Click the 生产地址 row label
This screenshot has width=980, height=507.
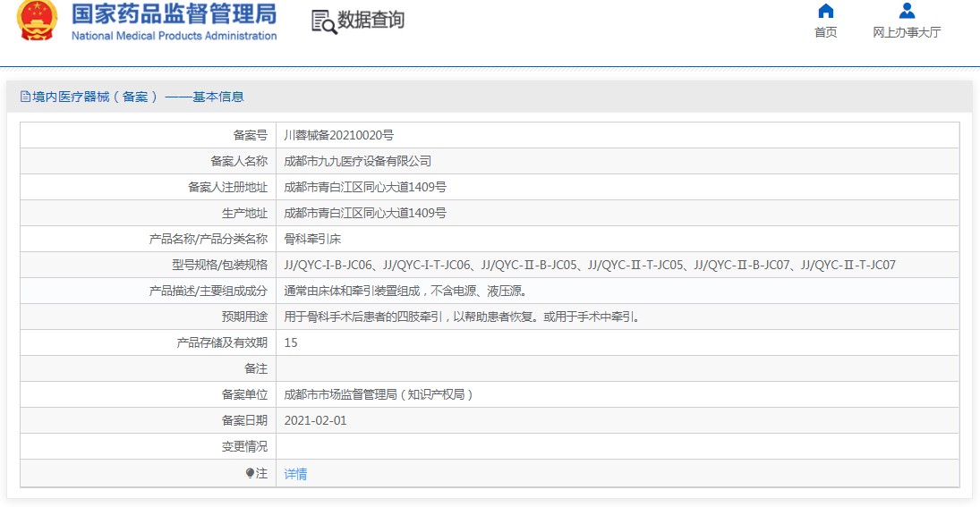pos(244,213)
